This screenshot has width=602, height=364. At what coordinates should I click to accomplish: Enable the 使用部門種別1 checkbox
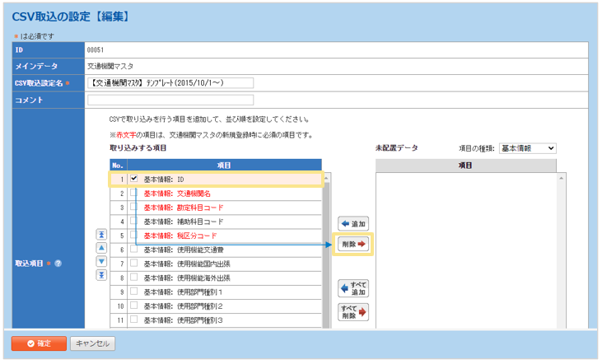[x=133, y=292]
